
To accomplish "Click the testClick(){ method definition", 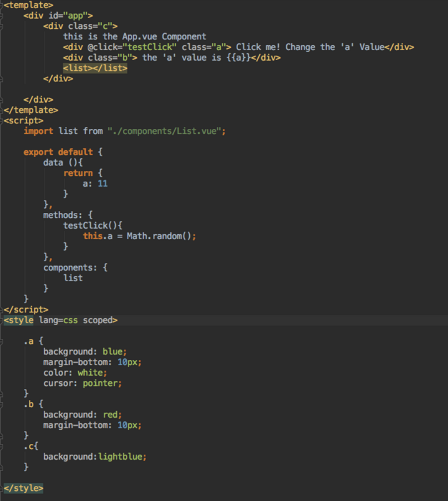I will [x=93, y=225].
